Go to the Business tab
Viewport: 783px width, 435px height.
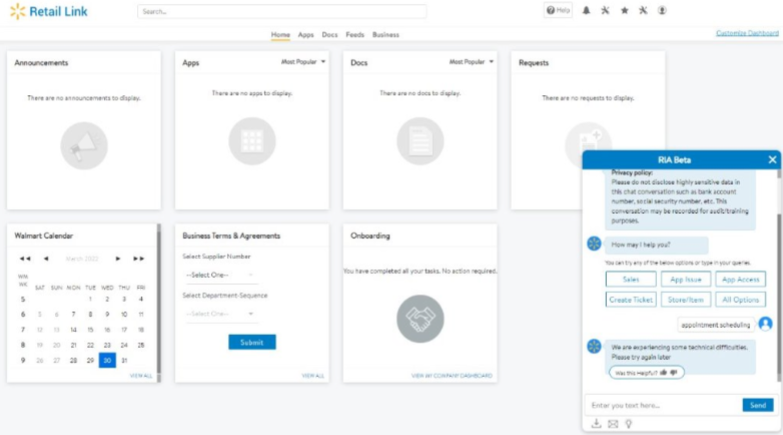[x=386, y=34]
